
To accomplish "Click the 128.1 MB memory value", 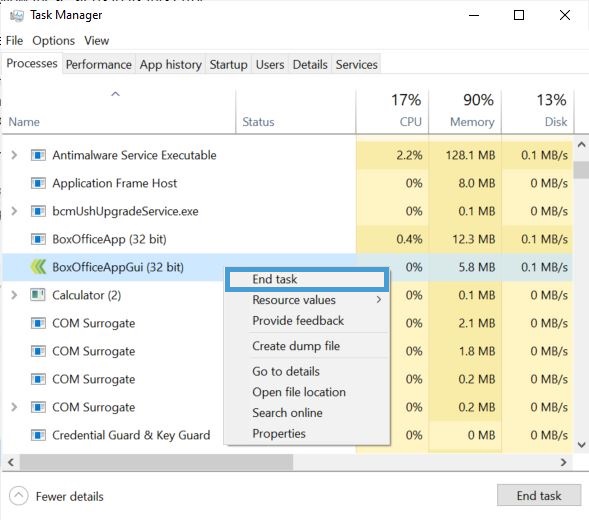I will [470, 155].
